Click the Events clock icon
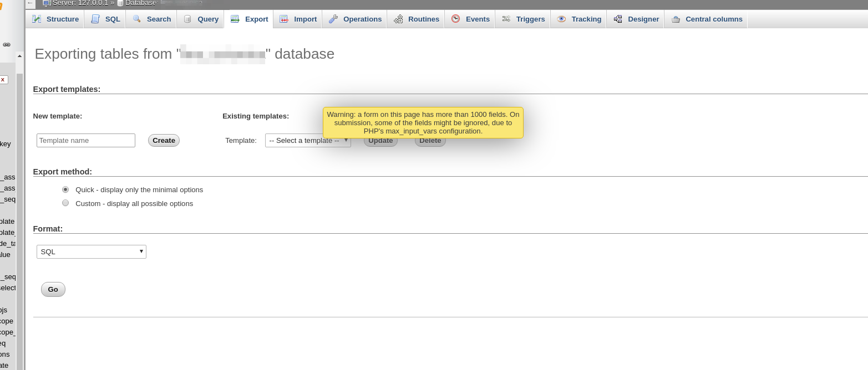This screenshot has width=868, height=370. pyautogui.click(x=455, y=19)
